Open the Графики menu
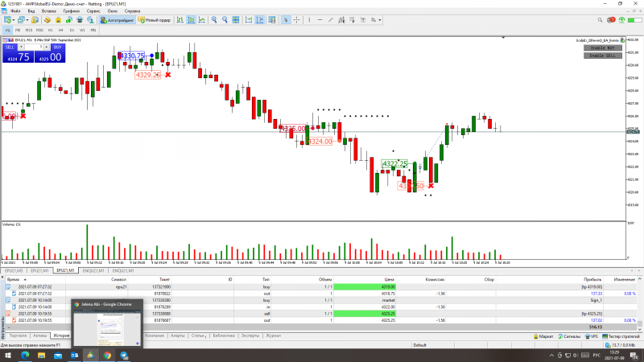The image size is (644, 362). pyautogui.click(x=72, y=11)
